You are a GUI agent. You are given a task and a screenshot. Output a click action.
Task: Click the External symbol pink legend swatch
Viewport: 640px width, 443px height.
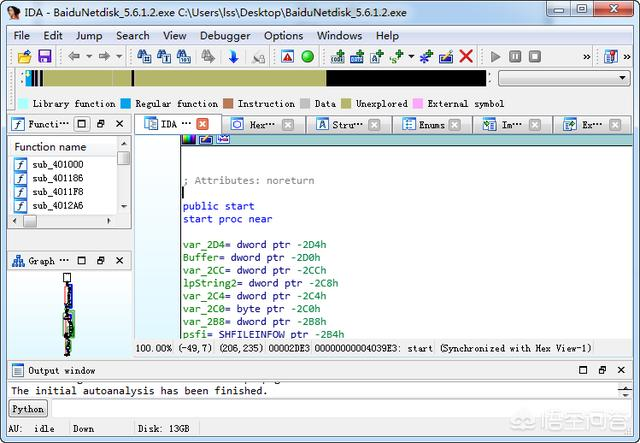coord(418,104)
